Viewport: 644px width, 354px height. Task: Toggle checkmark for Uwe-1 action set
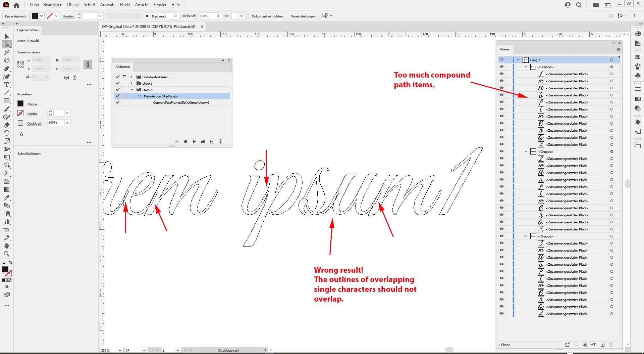point(118,83)
